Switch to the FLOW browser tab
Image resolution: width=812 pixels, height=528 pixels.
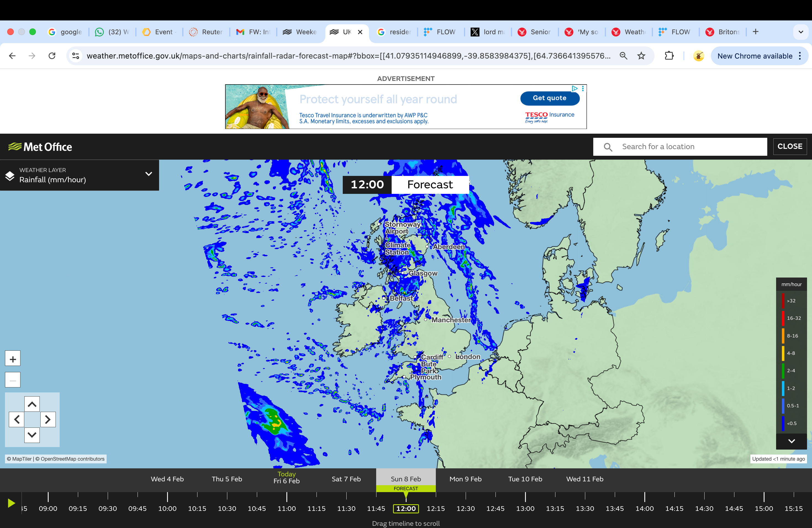click(440, 32)
